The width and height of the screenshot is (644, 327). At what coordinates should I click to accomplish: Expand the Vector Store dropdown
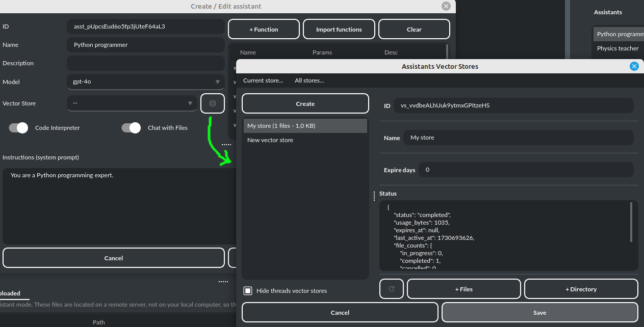click(132, 103)
